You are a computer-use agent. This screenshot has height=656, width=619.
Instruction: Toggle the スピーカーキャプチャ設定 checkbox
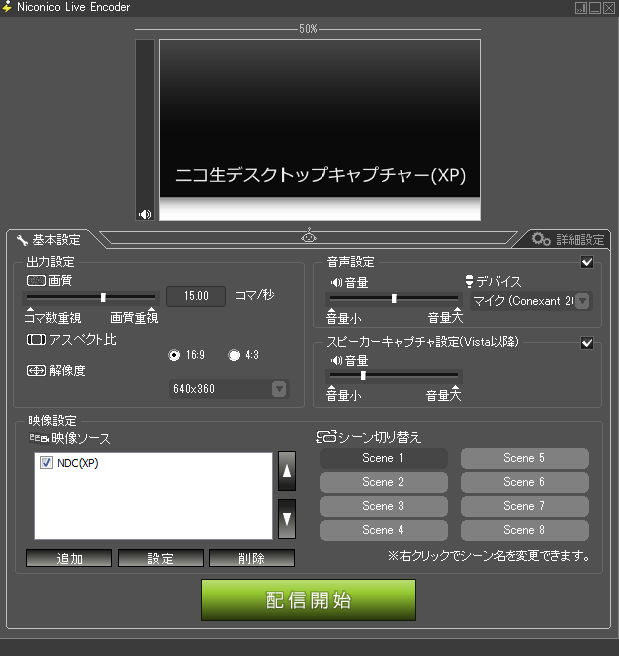point(587,343)
